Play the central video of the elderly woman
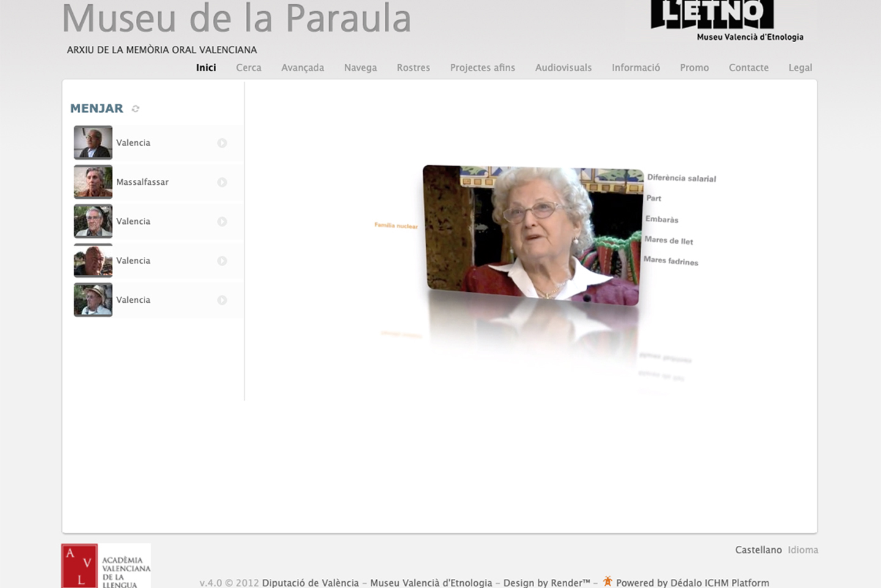 pos(532,236)
